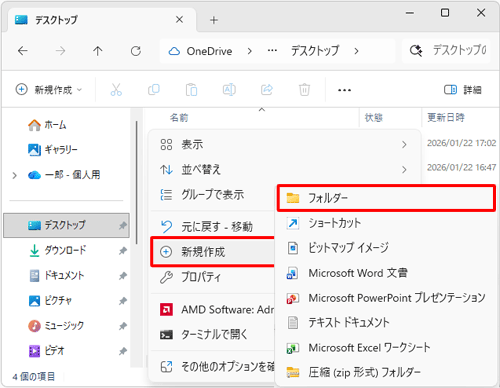Open ホーム in the sidebar
The image size is (500, 388).
pos(47,125)
